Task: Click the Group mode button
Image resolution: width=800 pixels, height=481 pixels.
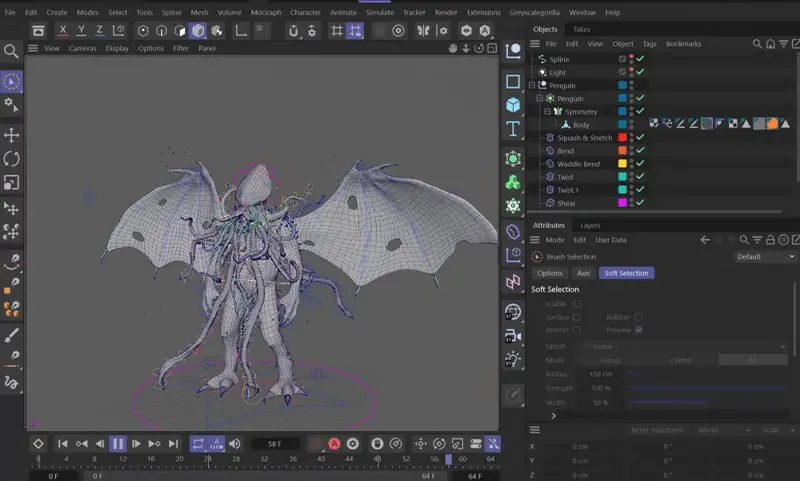Action: click(x=611, y=360)
